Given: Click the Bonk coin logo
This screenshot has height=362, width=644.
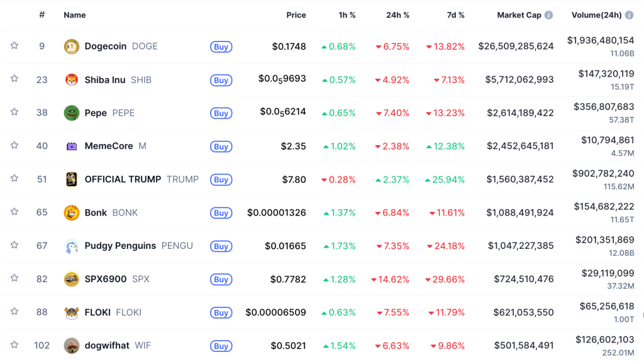Looking at the screenshot, I should coord(74,213).
